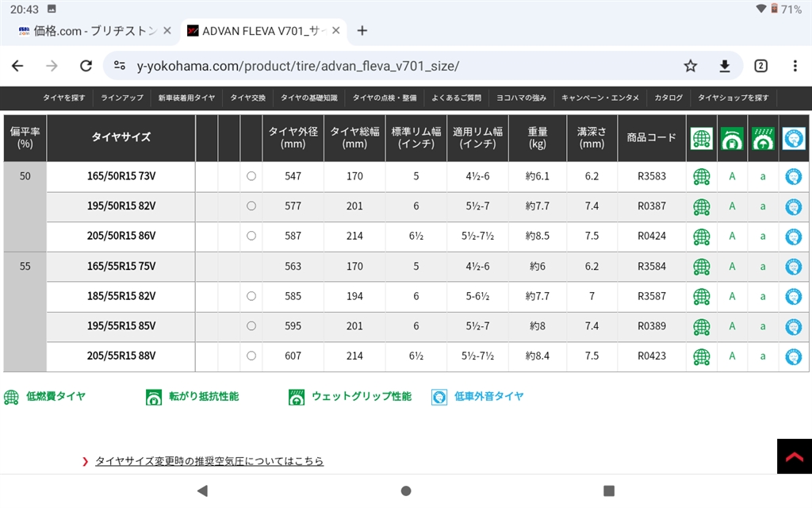Screen dimensions: 812x508
Task: Click globe icon in the 205/55R15 88V row
Action: click(x=702, y=356)
